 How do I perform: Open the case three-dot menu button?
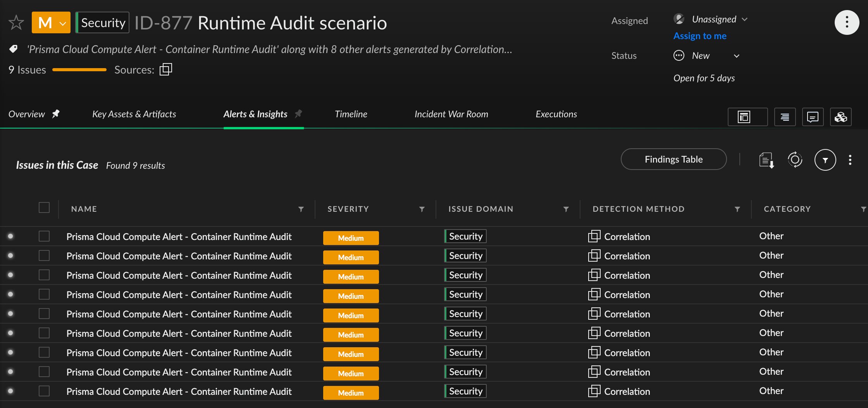click(x=846, y=22)
